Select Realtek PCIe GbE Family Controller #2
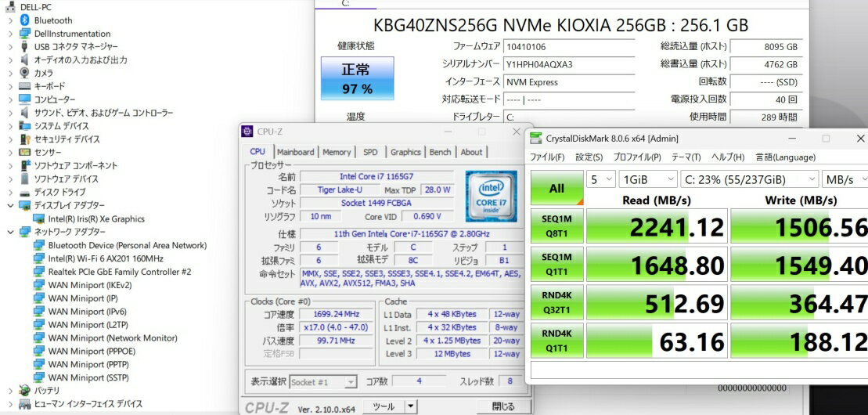The height and width of the screenshot is (415, 868). point(119,272)
